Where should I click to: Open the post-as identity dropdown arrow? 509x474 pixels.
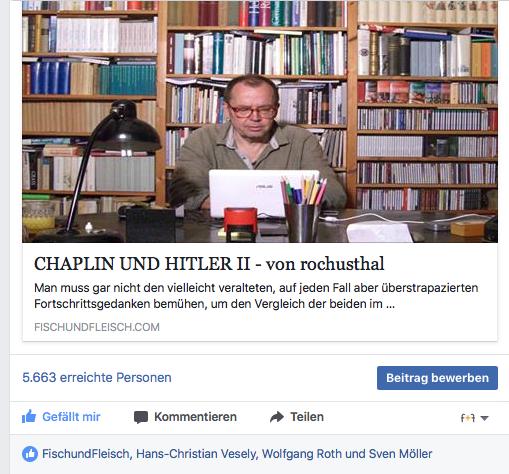pyautogui.click(x=485, y=418)
